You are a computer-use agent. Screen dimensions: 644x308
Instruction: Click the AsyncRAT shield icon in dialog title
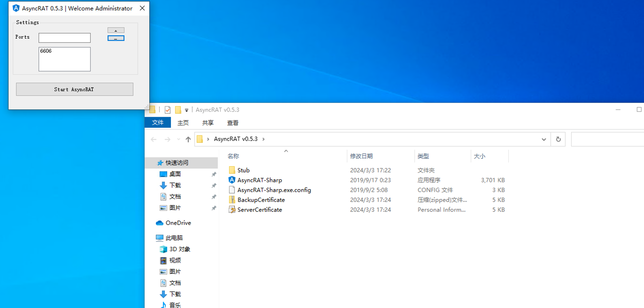[16, 8]
